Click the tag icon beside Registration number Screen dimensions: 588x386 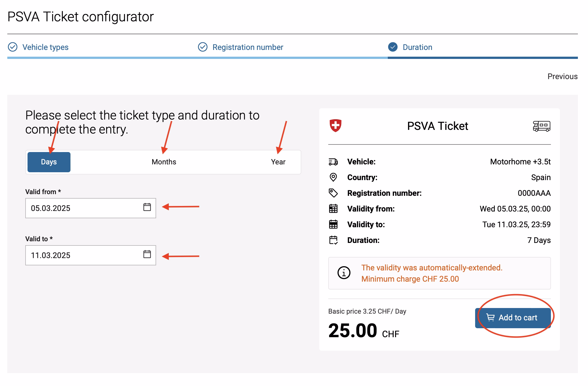[333, 193]
